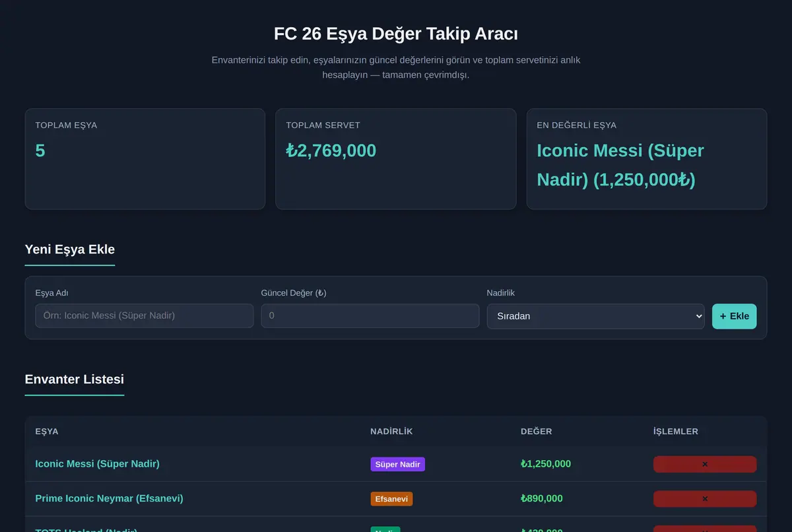Select the Iconic Messi (Süper Nadir) item name
The width and height of the screenshot is (792, 532).
97,464
